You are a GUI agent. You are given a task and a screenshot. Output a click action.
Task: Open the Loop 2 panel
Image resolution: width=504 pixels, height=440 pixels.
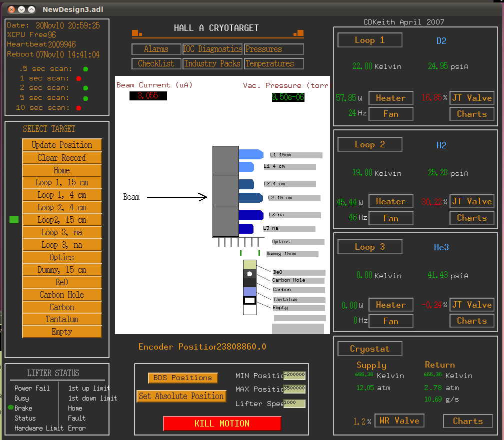tap(369, 144)
